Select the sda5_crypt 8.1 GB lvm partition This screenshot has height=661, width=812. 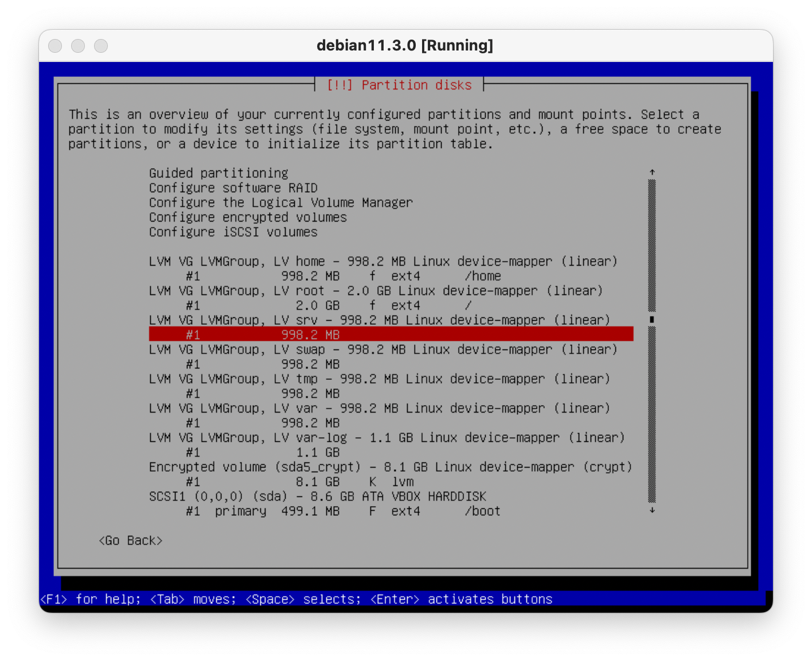coord(299,482)
